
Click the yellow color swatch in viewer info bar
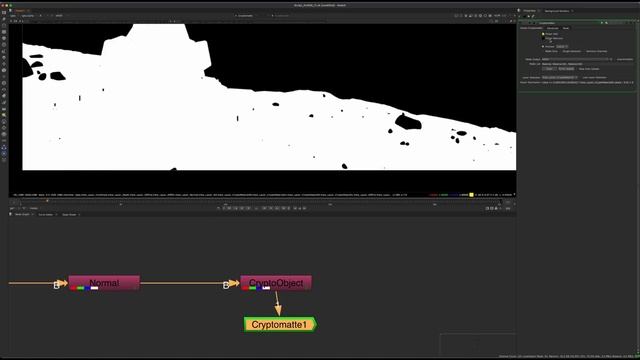tap(471, 195)
